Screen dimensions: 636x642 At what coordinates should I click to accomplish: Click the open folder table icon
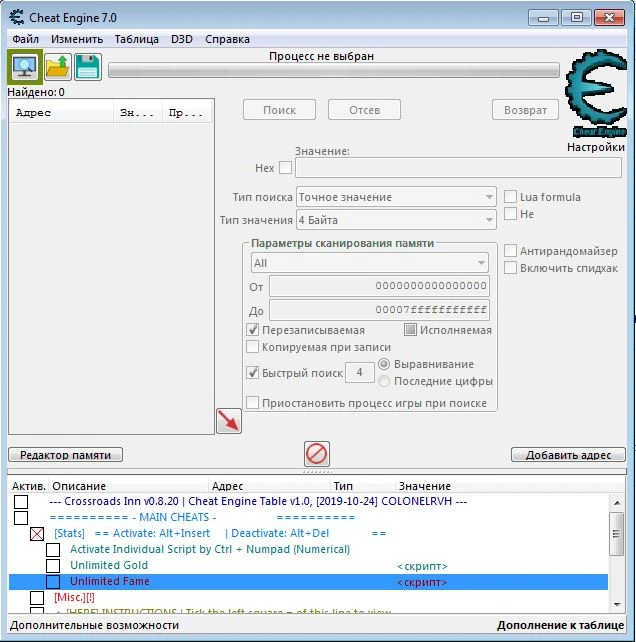(x=58, y=67)
